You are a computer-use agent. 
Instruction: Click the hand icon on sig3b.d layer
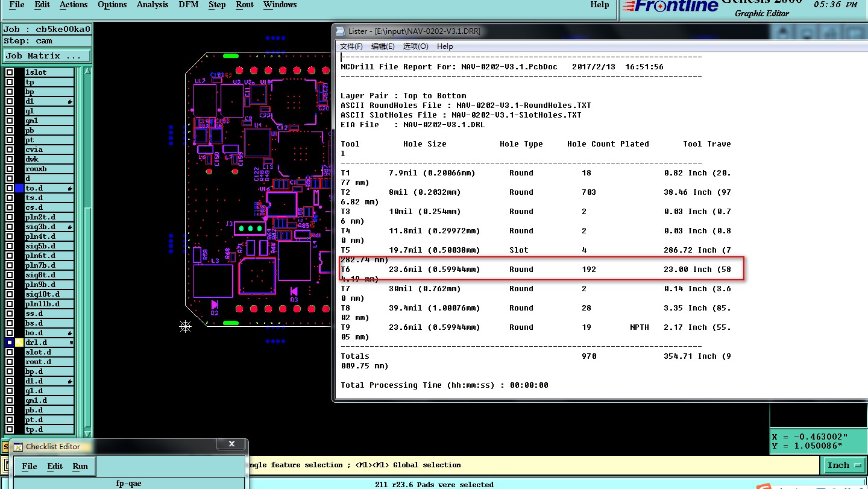point(70,227)
